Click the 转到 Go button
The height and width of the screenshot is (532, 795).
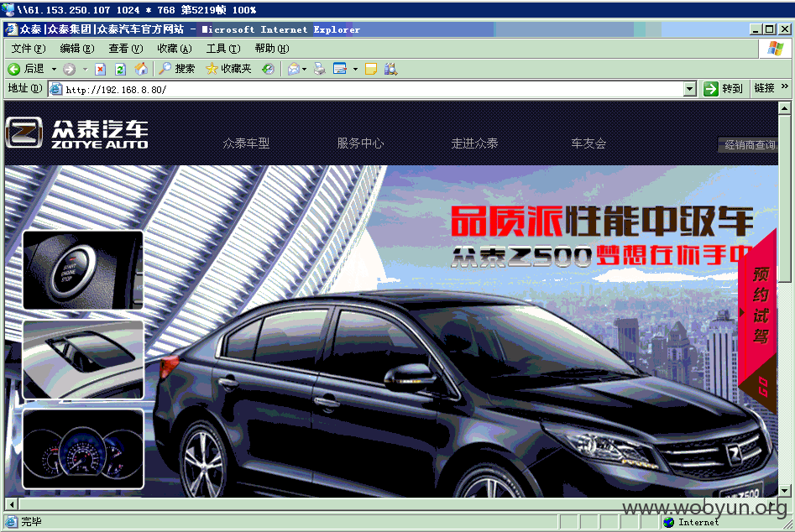[x=724, y=89]
